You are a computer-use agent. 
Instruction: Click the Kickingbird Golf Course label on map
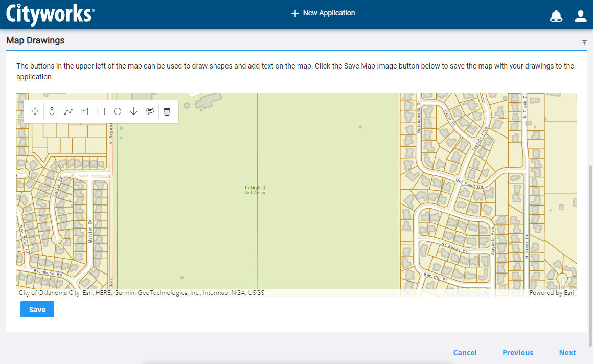click(255, 190)
